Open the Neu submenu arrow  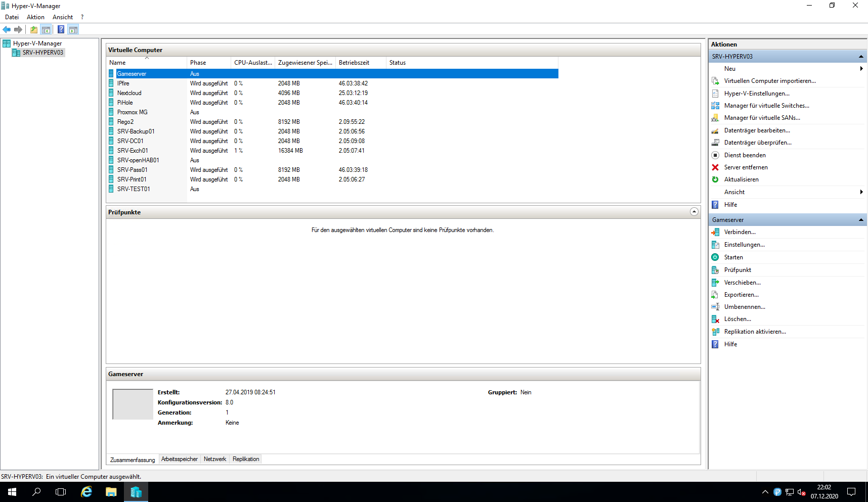pyautogui.click(x=861, y=69)
